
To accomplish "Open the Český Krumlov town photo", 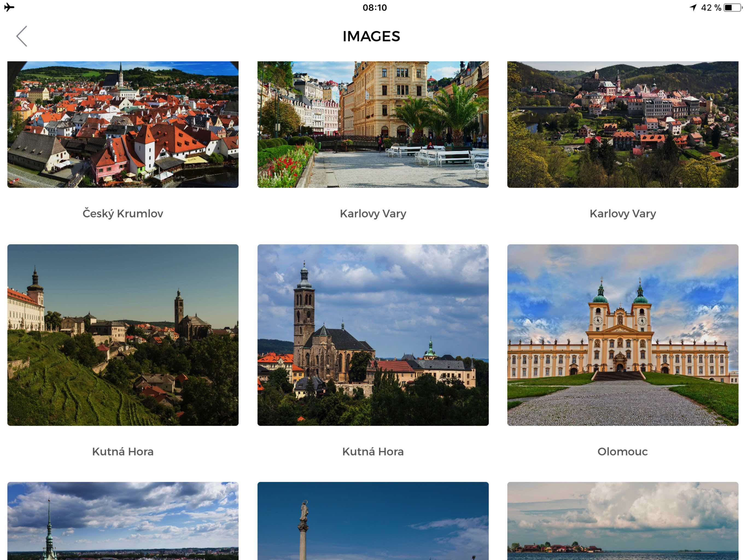I will click(x=123, y=124).
